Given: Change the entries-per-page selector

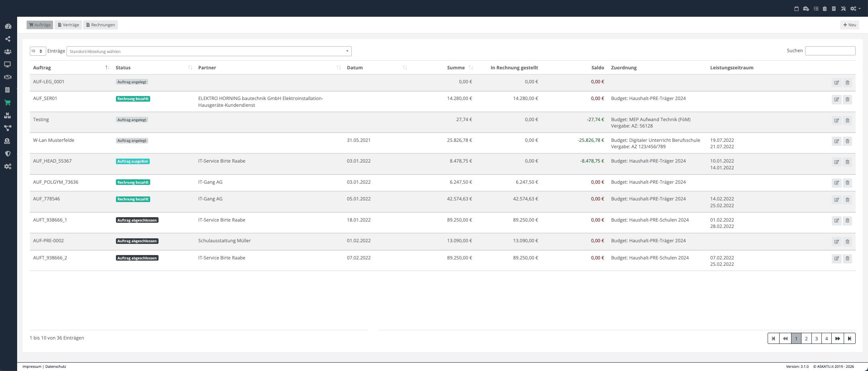Looking at the screenshot, I should point(37,51).
